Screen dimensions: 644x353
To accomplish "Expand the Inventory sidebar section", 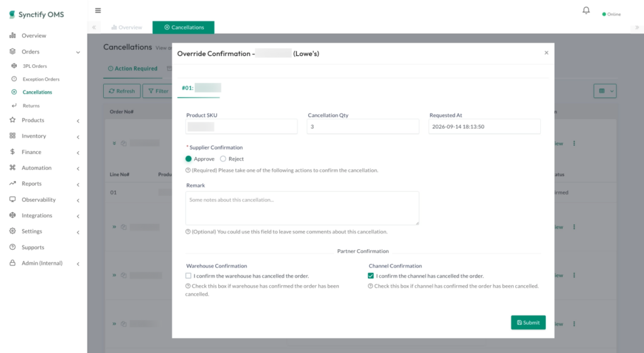I will tap(78, 137).
